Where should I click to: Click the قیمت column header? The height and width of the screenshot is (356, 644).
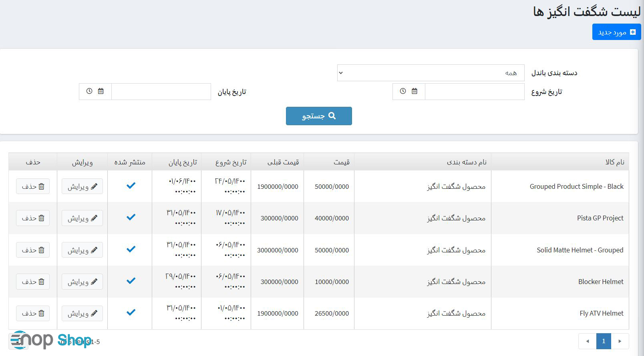(329, 162)
